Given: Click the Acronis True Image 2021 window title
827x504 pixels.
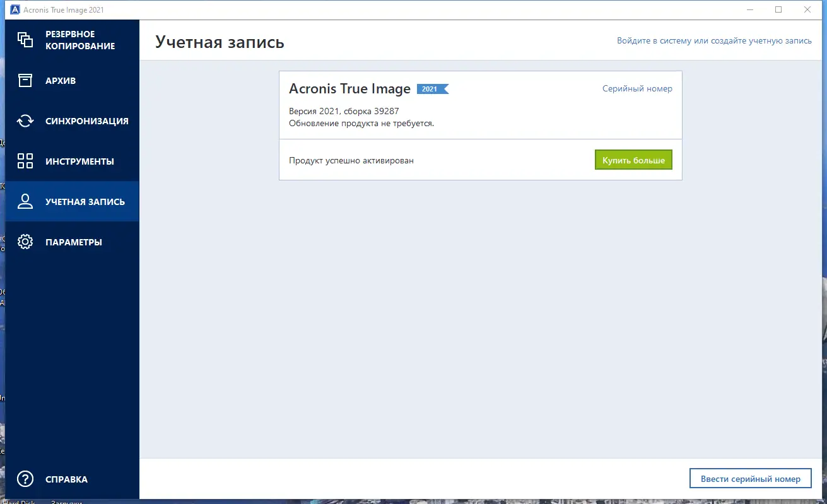Looking at the screenshot, I should (64, 9).
